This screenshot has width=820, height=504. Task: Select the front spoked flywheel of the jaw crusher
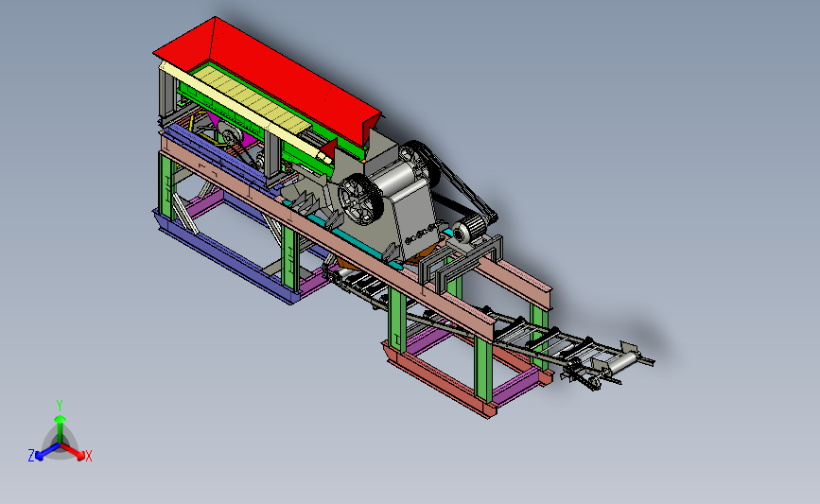360,200
